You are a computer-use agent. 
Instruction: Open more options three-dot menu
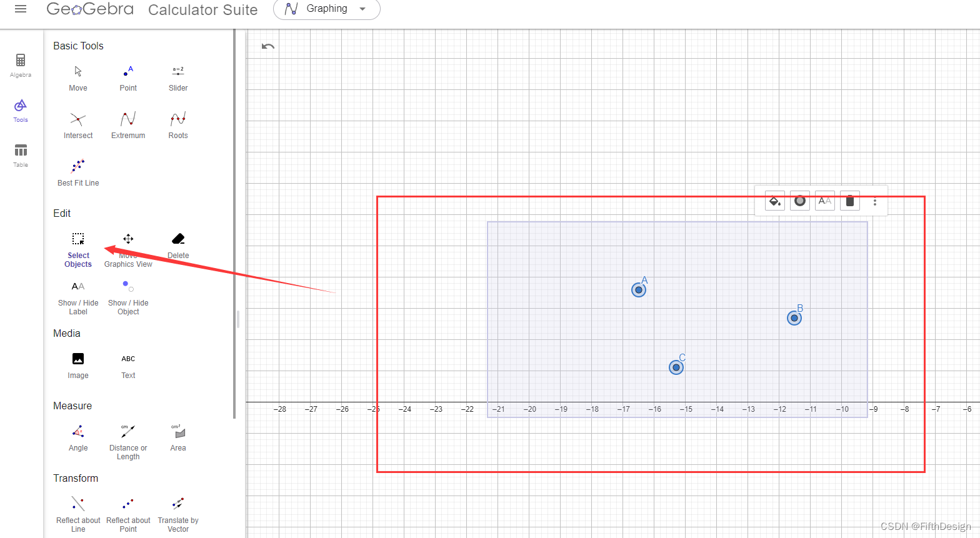tap(875, 202)
